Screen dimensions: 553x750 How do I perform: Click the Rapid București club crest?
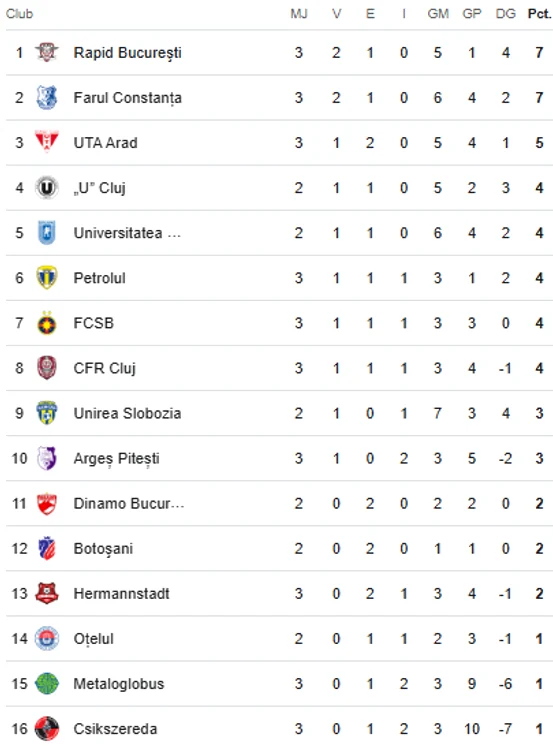point(47,53)
